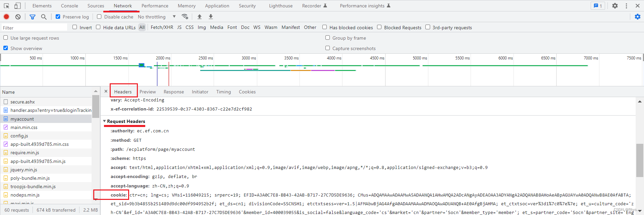The height and width of the screenshot is (215, 644).
Task: Import HAR file upload arrow
Action: pyautogui.click(x=200, y=16)
